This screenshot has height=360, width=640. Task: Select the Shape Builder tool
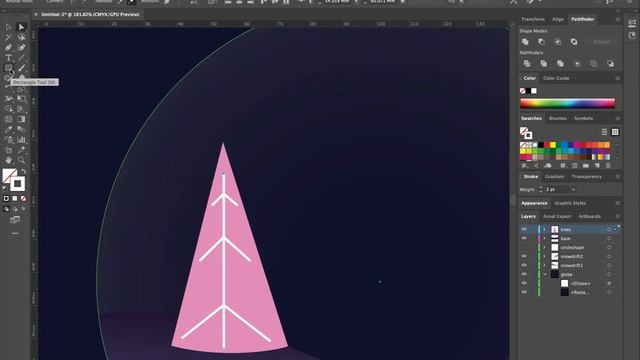(x=9, y=109)
